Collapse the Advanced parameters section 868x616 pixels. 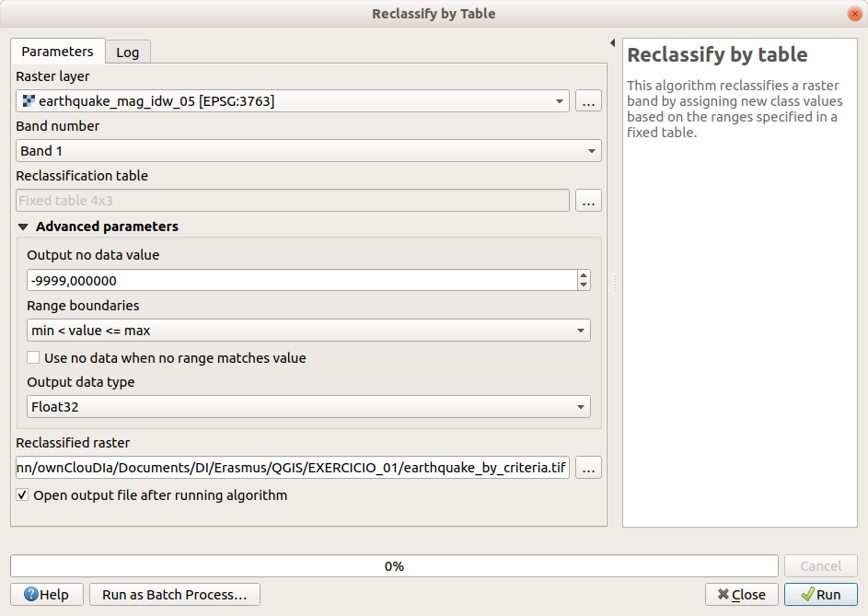pos(22,227)
